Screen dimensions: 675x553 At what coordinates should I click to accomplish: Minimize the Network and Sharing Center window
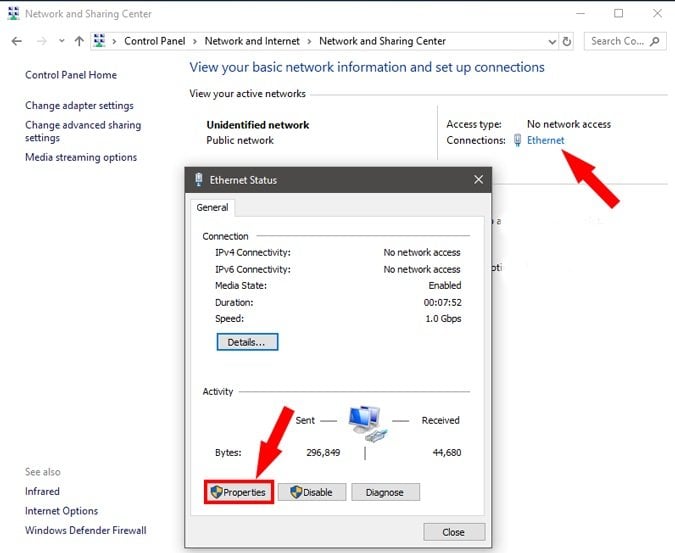point(580,13)
